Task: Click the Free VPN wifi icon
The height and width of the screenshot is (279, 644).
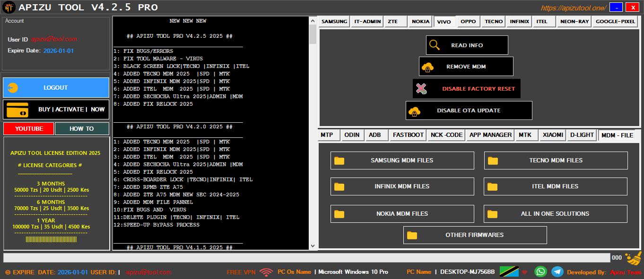Action: (266, 272)
